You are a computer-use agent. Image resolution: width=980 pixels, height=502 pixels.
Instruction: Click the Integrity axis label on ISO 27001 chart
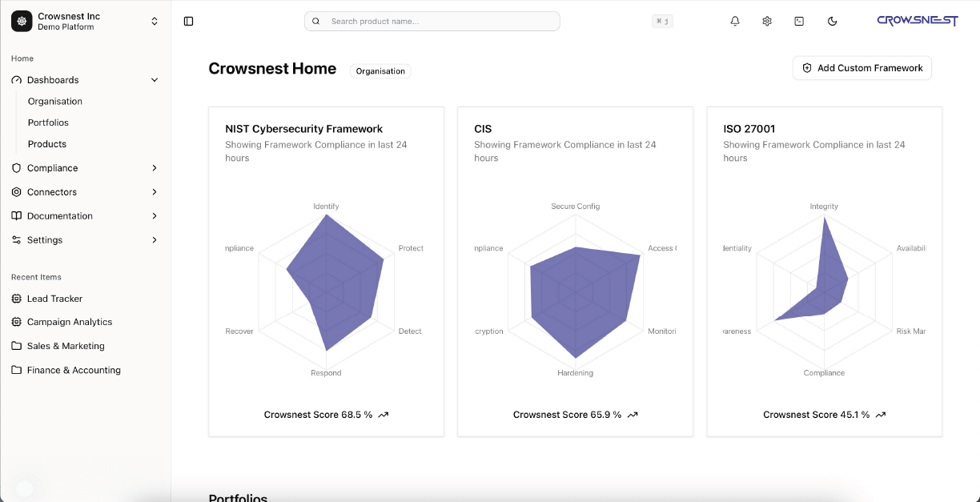(x=824, y=207)
